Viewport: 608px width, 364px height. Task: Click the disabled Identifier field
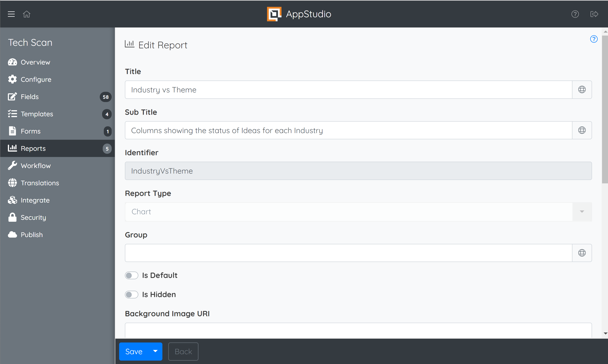(358, 171)
